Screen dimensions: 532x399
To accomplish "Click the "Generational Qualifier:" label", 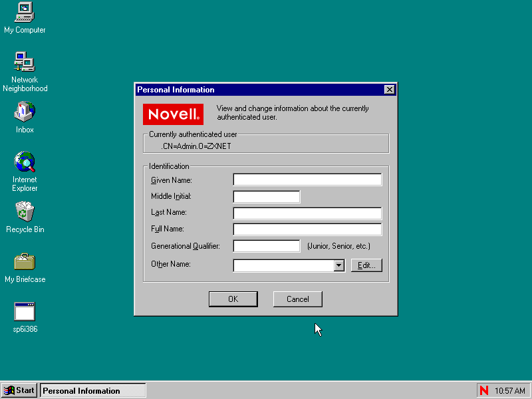I will [x=186, y=246].
